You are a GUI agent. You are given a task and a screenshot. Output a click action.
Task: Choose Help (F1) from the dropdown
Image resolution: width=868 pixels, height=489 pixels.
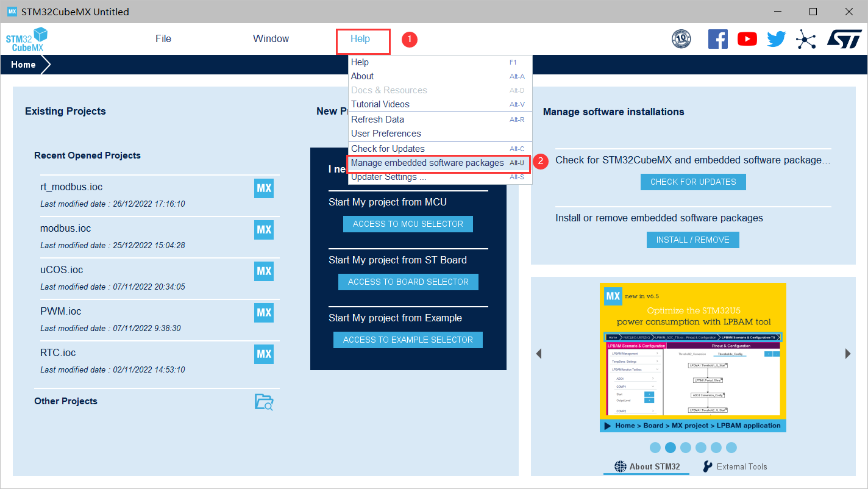pyautogui.click(x=440, y=62)
